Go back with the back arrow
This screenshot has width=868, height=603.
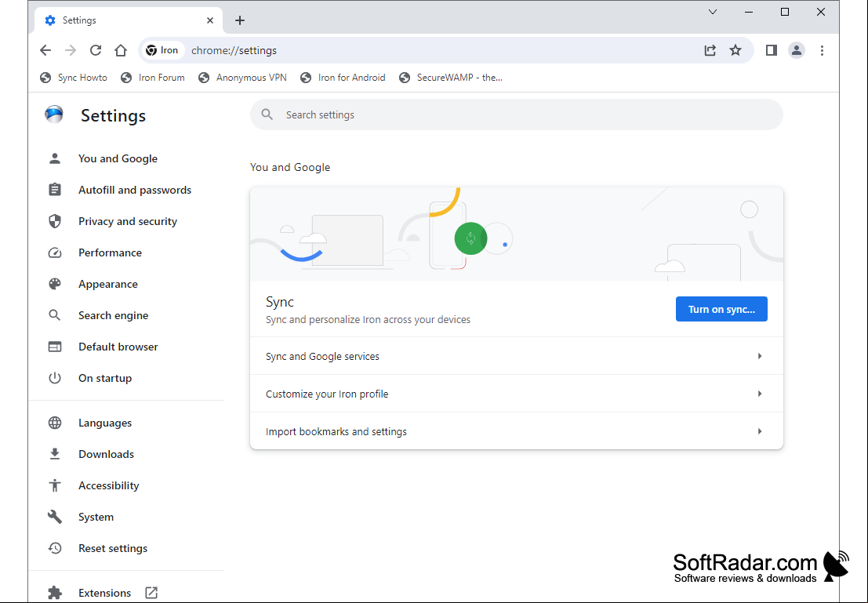pos(45,50)
